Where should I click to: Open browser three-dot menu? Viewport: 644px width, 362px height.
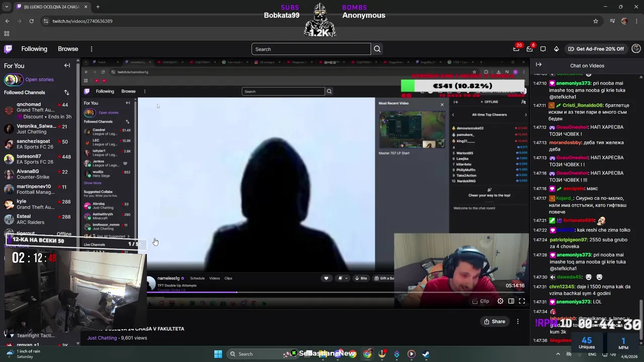636,21
